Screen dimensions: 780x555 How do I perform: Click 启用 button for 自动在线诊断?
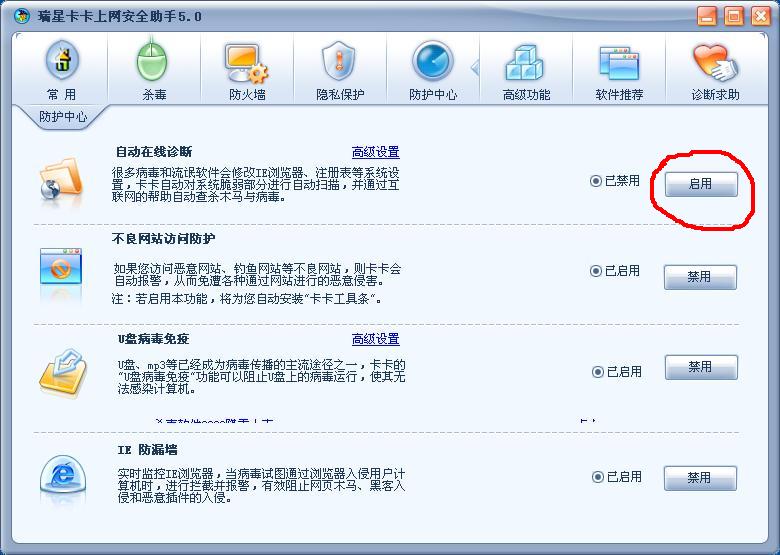tap(701, 184)
